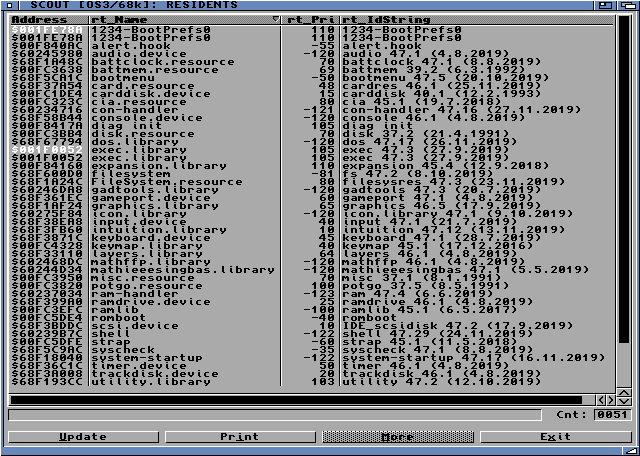Click the Address column header
Viewport: 640px width, 456px height.
[x=49, y=20]
